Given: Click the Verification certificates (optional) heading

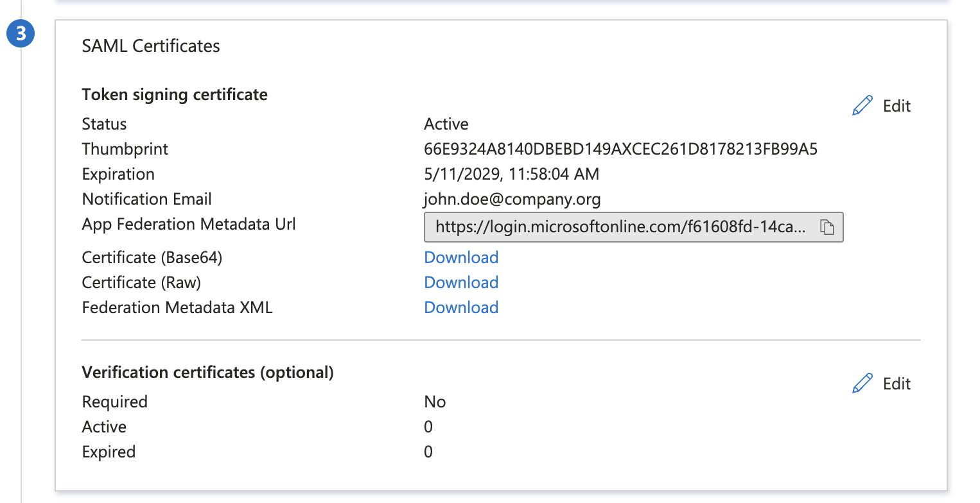Looking at the screenshot, I should (207, 373).
